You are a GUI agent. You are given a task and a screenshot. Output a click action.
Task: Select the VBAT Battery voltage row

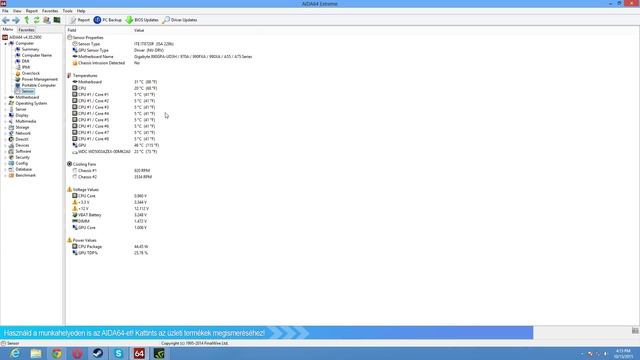point(109,215)
